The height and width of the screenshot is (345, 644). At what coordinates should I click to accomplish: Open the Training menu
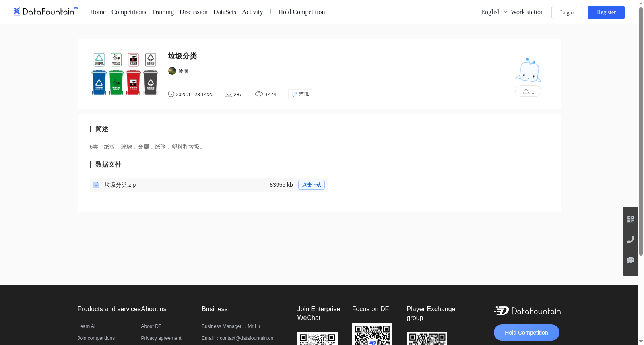[163, 12]
